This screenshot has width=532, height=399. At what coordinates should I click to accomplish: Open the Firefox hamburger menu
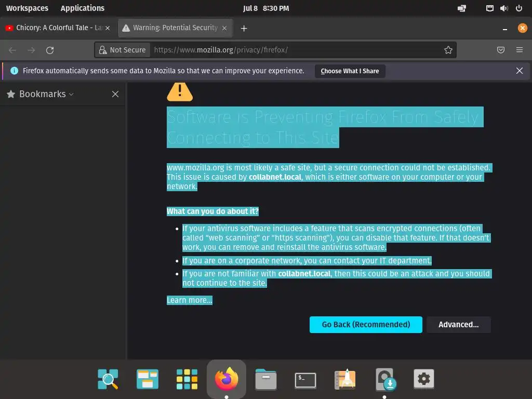coord(519,50)
